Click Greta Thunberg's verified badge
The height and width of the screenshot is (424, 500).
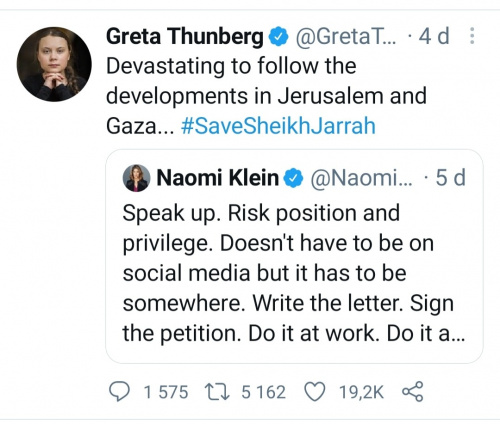tap(279, 37)
